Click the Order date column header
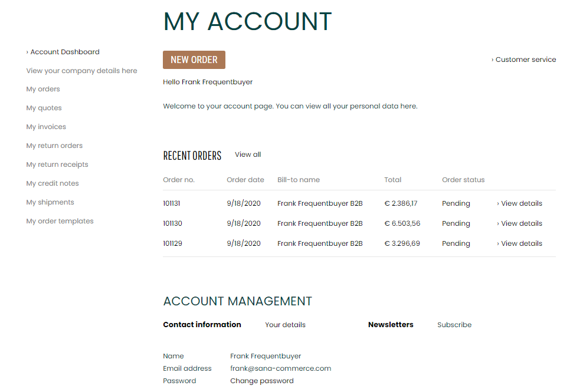 245,180
